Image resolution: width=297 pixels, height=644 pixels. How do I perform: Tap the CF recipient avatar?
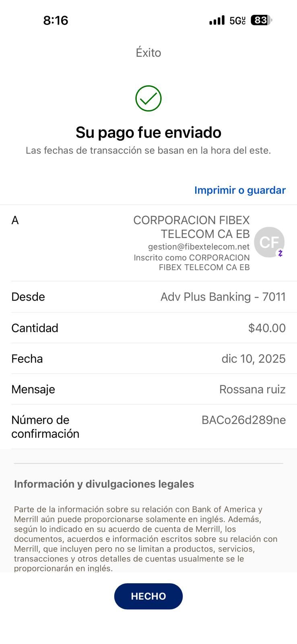(268, 242)
